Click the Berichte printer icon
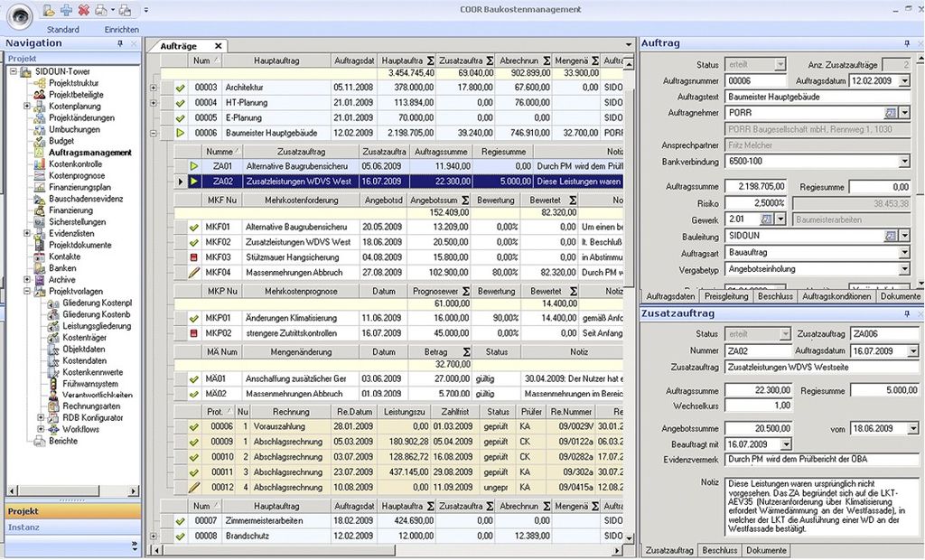The image size is (925, 560). tap(40, 441)
